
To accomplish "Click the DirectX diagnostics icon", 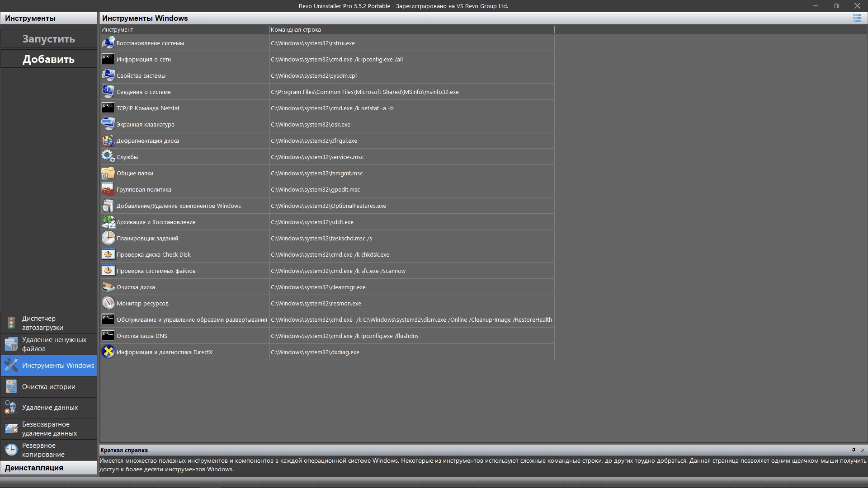I will coord(108,352).
